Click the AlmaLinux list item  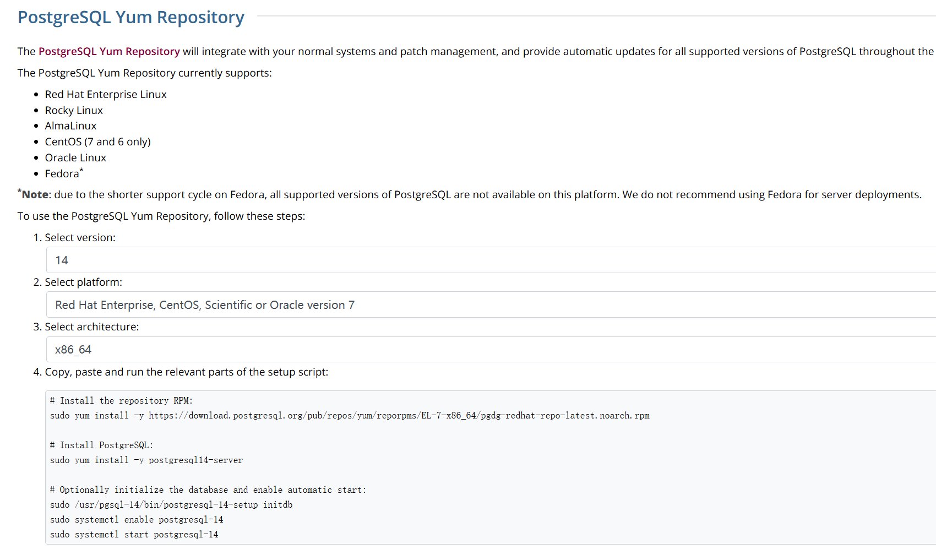(70, 126)
